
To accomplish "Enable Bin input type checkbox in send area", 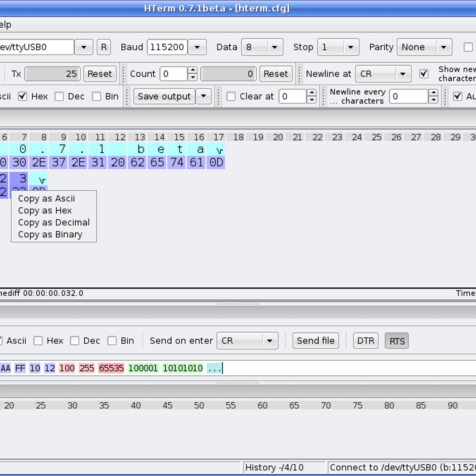I will 112,341.
